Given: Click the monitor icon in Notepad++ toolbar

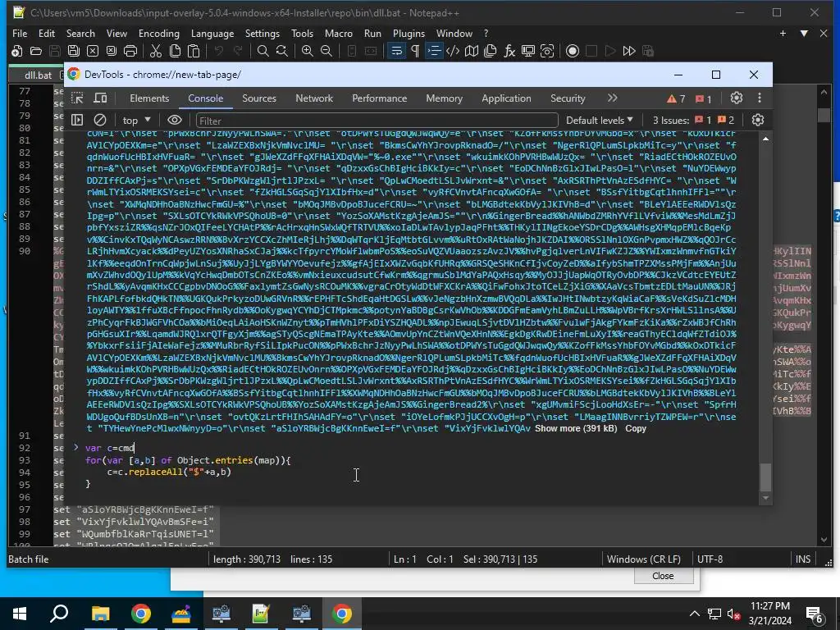Looking at the screenshot, I should point(528,52).
